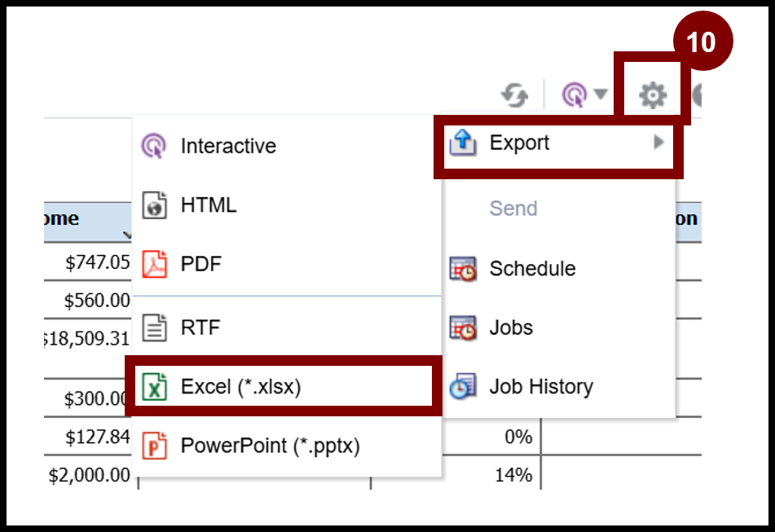The width and height of the screenshot is (775, 532).
Task: Open Job History entry
Action: tap(541, 387)
